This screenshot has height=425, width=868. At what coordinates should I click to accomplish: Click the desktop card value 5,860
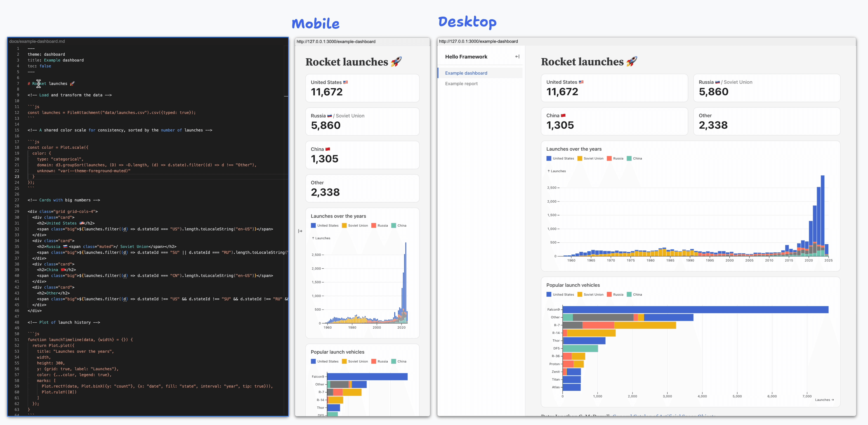coord(714,92)
